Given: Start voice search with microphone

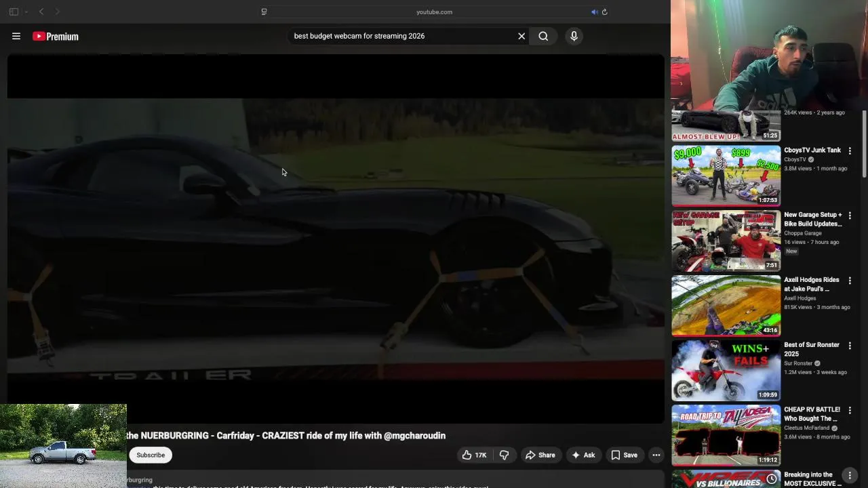Looking at the screenshot, I should pyautogui.click(x=574, y=36).
